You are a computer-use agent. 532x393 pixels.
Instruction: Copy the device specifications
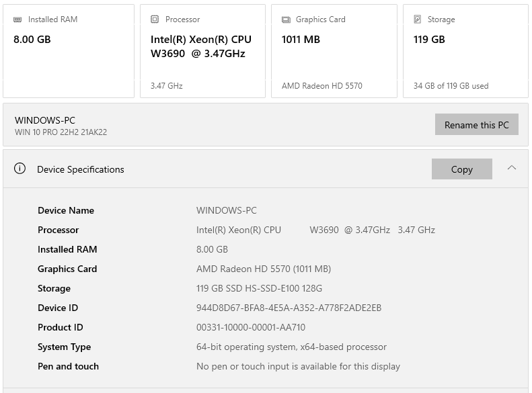pyautogui.click(x=461, y=169)
